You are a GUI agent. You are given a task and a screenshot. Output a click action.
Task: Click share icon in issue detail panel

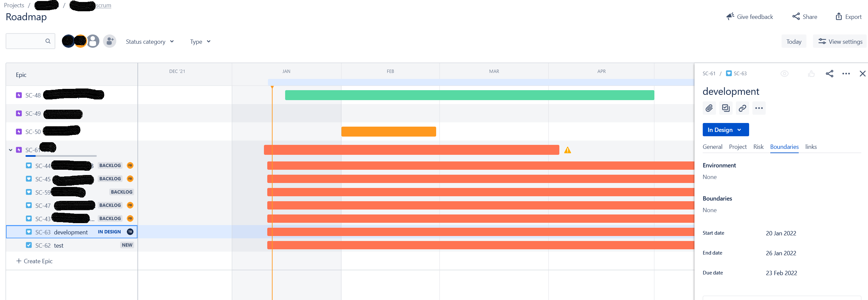(830, 74)
